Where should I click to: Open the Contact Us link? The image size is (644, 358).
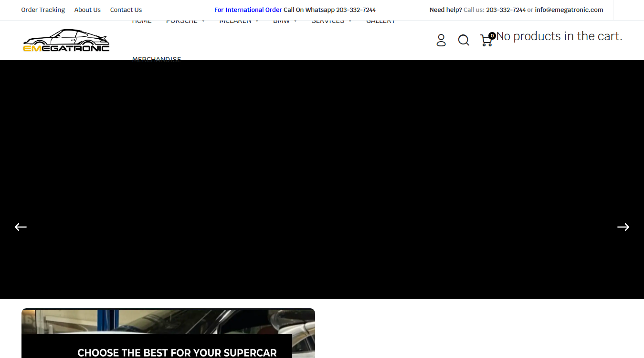point(126,10)
